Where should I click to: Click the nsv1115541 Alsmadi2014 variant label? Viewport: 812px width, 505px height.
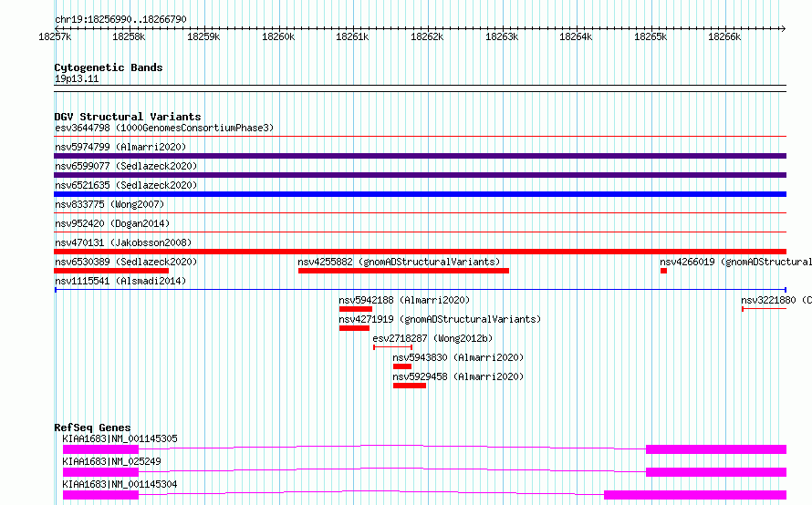[120, 281]
